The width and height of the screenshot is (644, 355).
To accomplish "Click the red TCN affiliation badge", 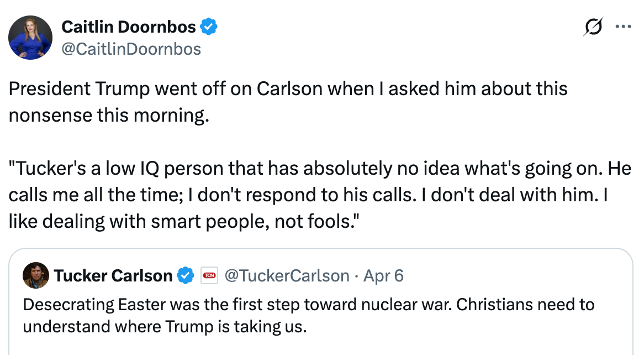I will coord(209,275).
